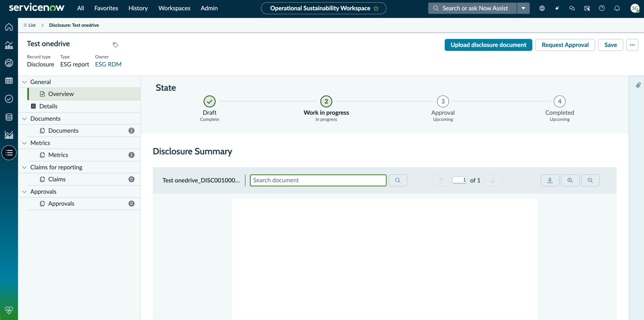Open the database stack sidebar icon
The width and height of the screenshot is (644, 320).
9,117
